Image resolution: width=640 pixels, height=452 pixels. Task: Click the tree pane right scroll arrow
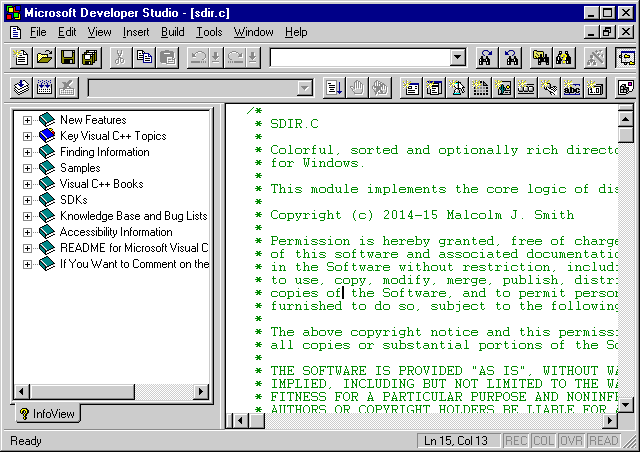tap(201, 392)
